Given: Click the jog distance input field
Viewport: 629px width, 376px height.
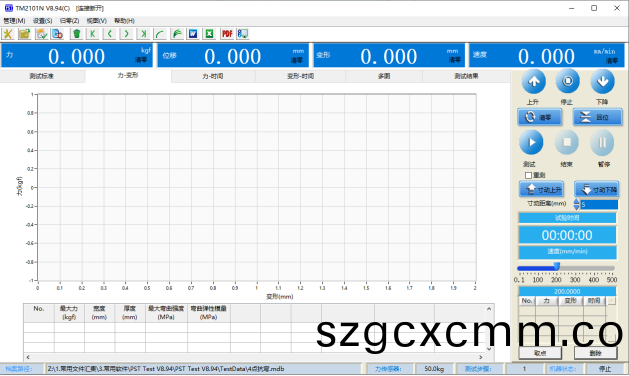Looking at the screenshot, I should (599, 205).
